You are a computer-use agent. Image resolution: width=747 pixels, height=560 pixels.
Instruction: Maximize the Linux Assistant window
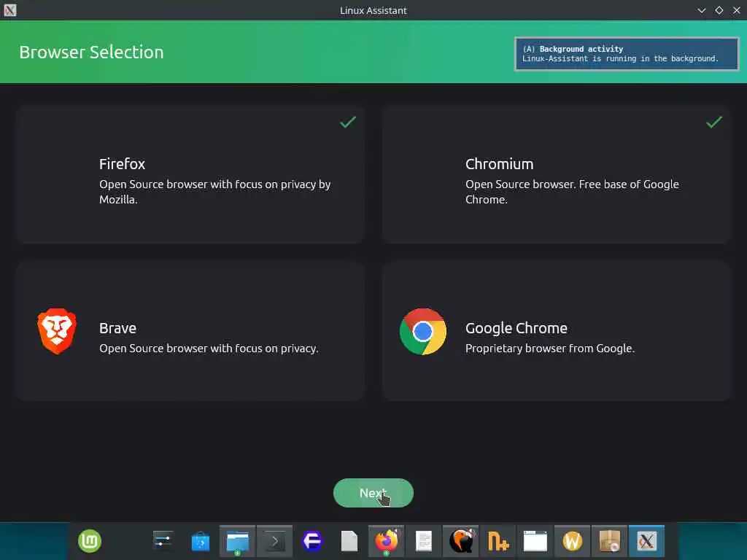click(x=719, y=10)
